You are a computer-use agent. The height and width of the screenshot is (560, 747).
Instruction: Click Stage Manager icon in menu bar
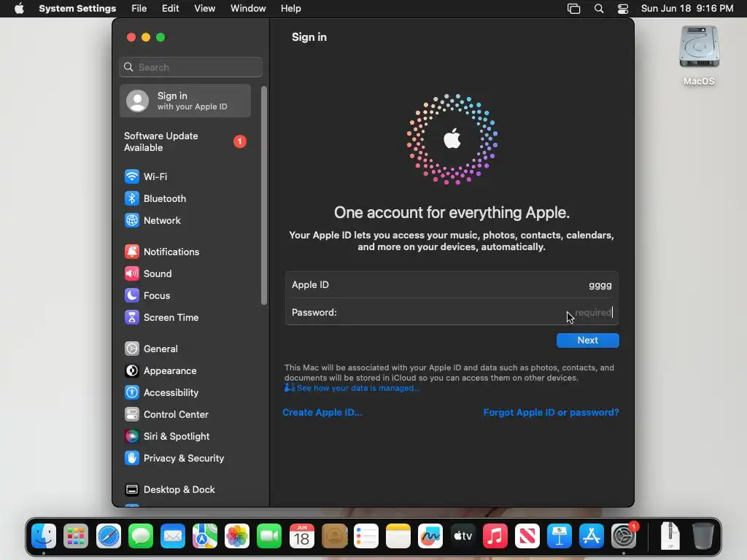click(x=573, y=9)
